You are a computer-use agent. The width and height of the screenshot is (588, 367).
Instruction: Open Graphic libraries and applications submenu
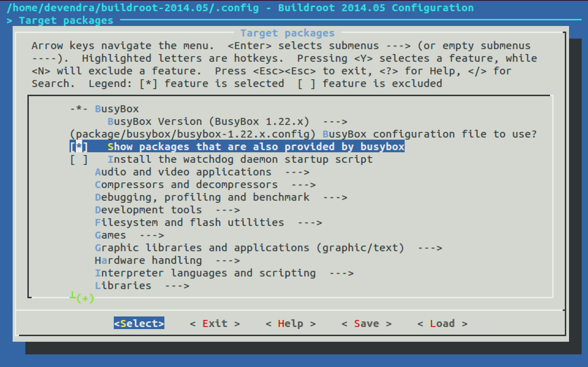[268, 248]
